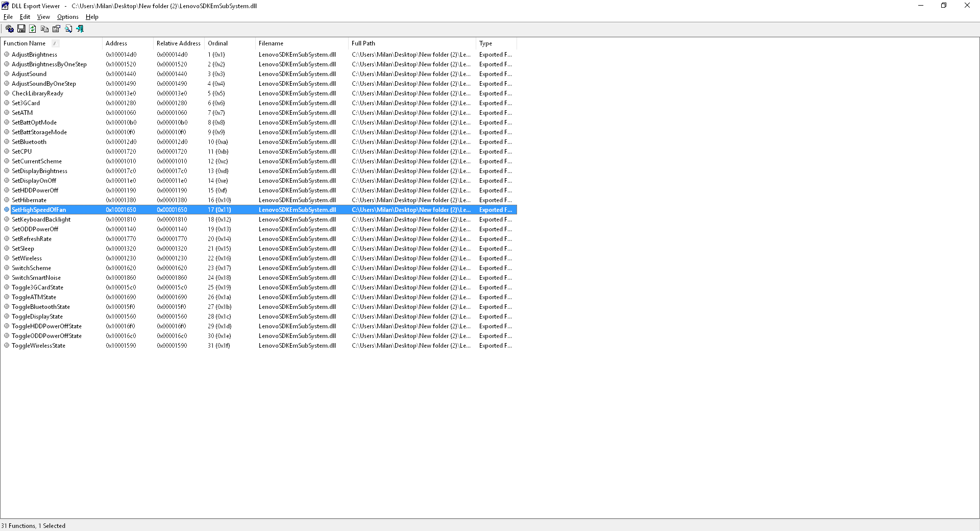This screenshot has width=980, height=531.
Task: Sort by Filename column header
Action: 302,43
